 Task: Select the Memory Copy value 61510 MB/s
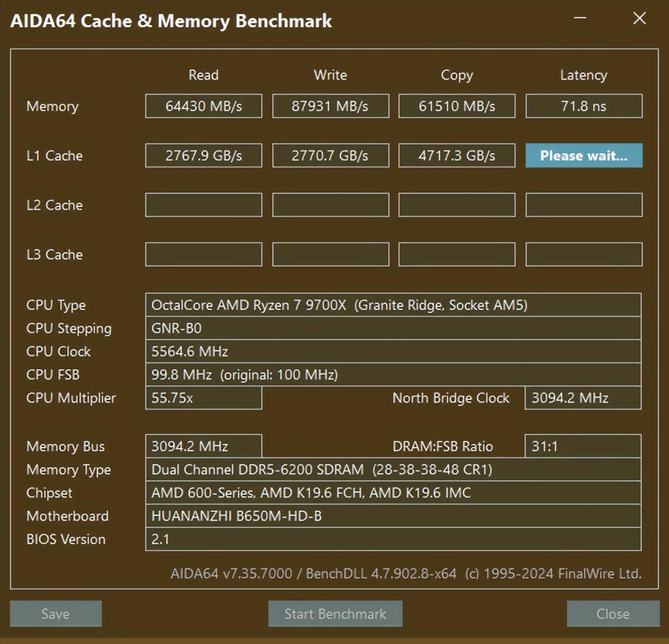click(457, 106)
